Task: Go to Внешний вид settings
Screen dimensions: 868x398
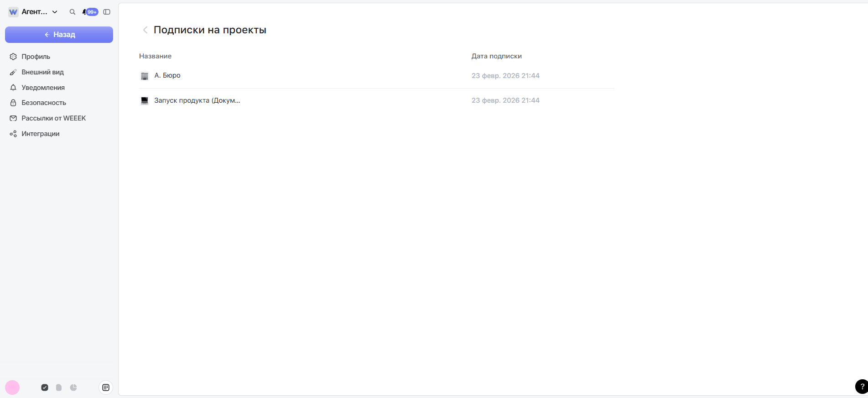Action: [42, 72]
